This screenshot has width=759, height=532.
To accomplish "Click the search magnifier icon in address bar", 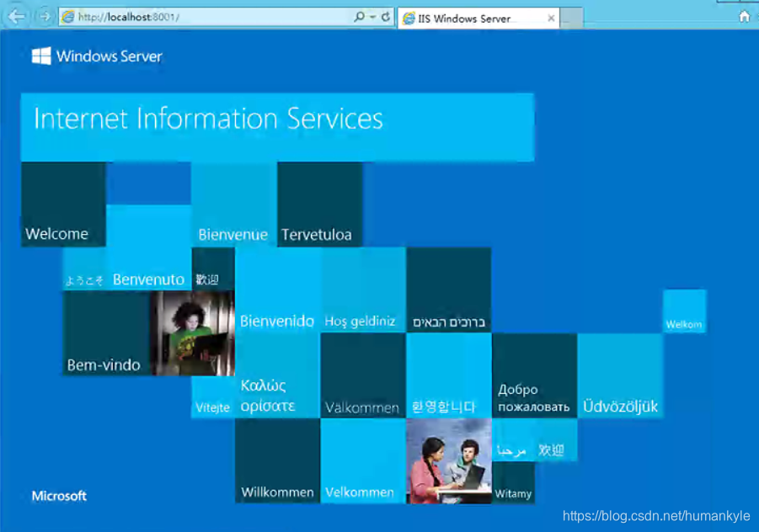I will 359,17.
